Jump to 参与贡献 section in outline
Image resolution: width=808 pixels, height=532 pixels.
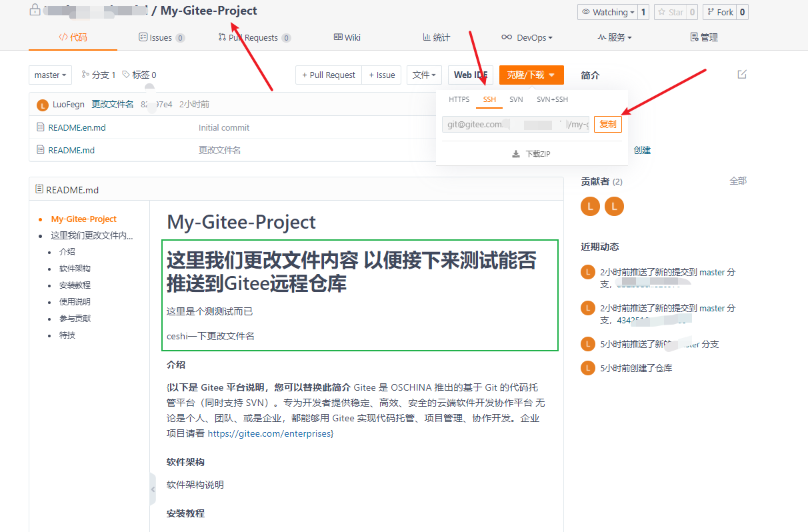point(75,319)
